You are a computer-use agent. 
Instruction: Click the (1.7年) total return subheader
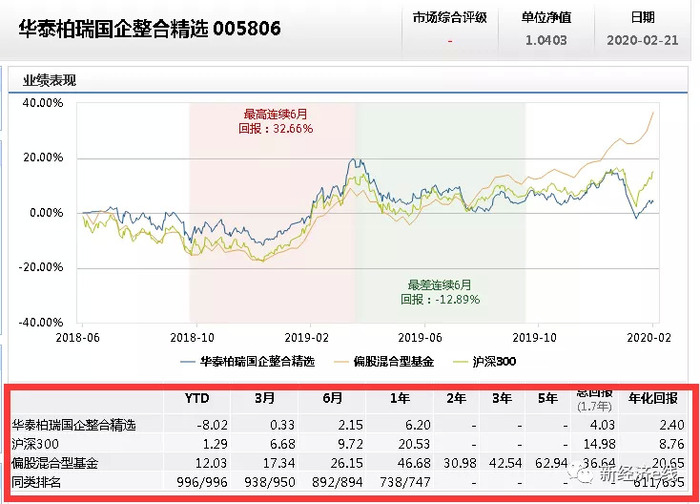click(x=594, y=407)
